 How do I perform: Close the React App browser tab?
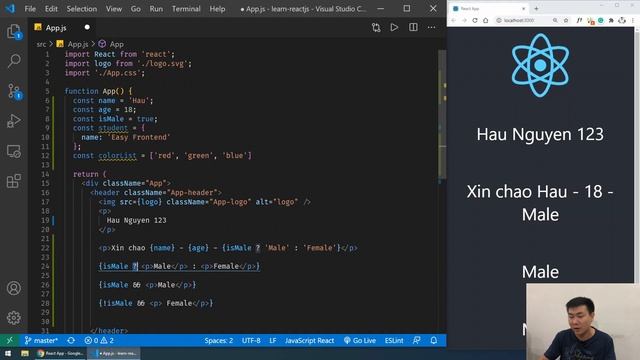tap(524, 9)
